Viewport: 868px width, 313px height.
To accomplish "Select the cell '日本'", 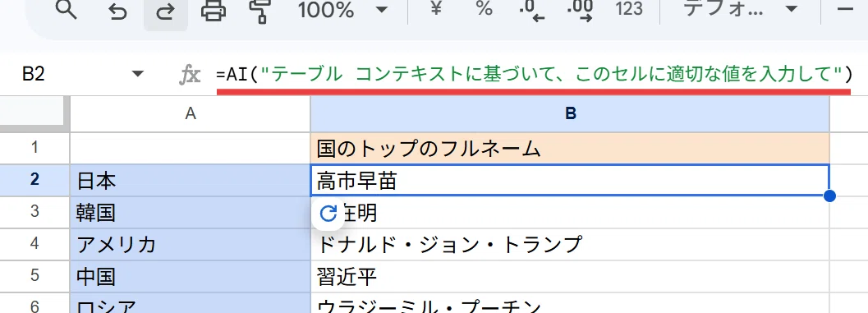I will (x=191, y=180).
